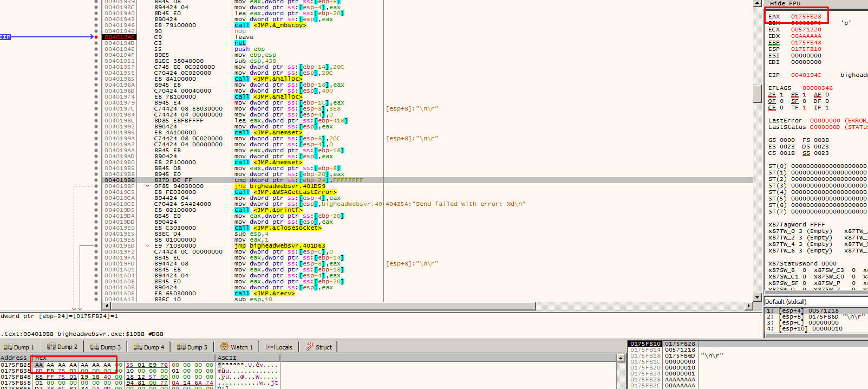Click the Dump 4 tab icon
The image size is (868, 389).
(138, 347)
